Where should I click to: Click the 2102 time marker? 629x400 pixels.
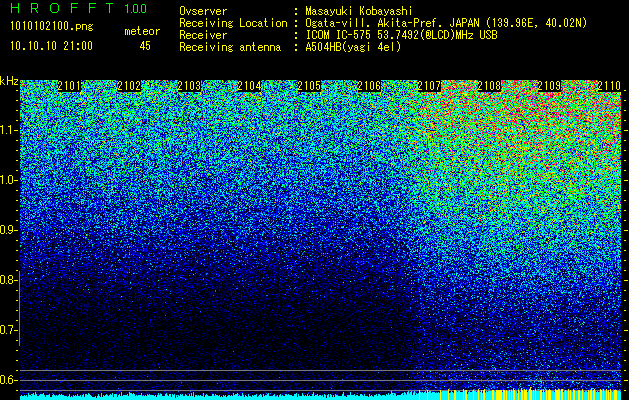pyautogui.click(x=129, y=86)
